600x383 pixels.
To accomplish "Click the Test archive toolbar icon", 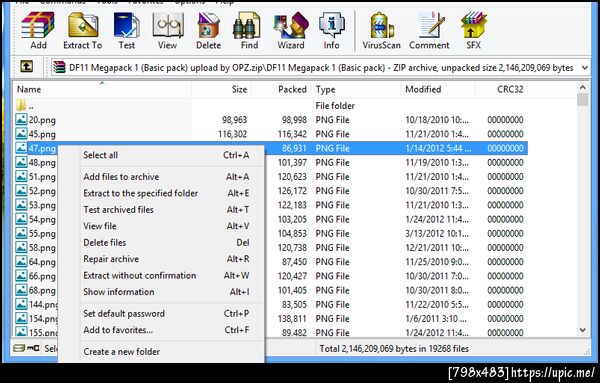I will tap(127, 31).
